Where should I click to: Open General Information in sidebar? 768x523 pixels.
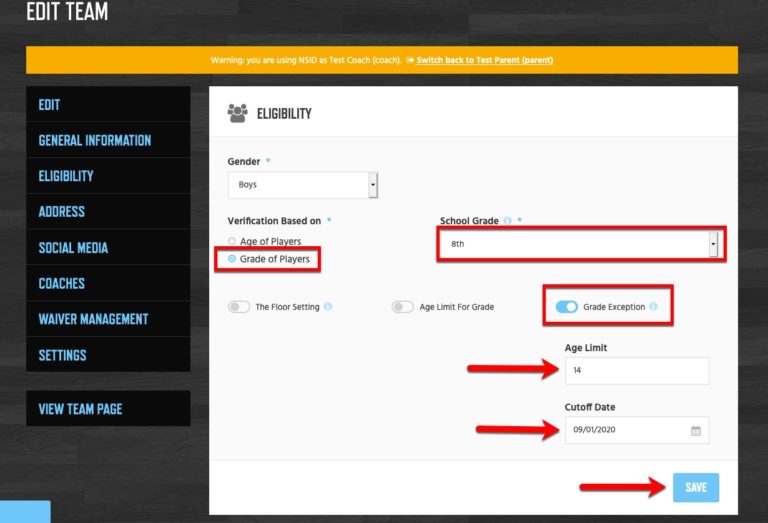pyautogui.click(x=95, y=140)
